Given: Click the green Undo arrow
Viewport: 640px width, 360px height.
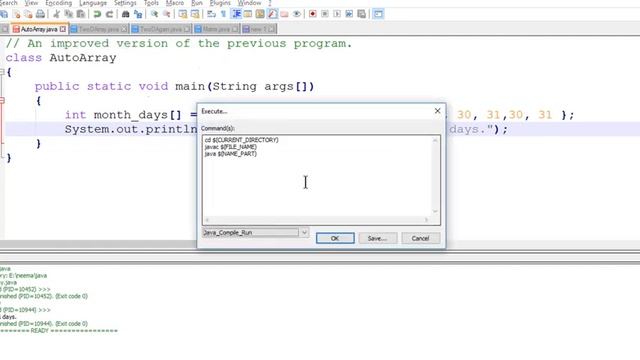Looking at the screenshot, I should (97, 14).
